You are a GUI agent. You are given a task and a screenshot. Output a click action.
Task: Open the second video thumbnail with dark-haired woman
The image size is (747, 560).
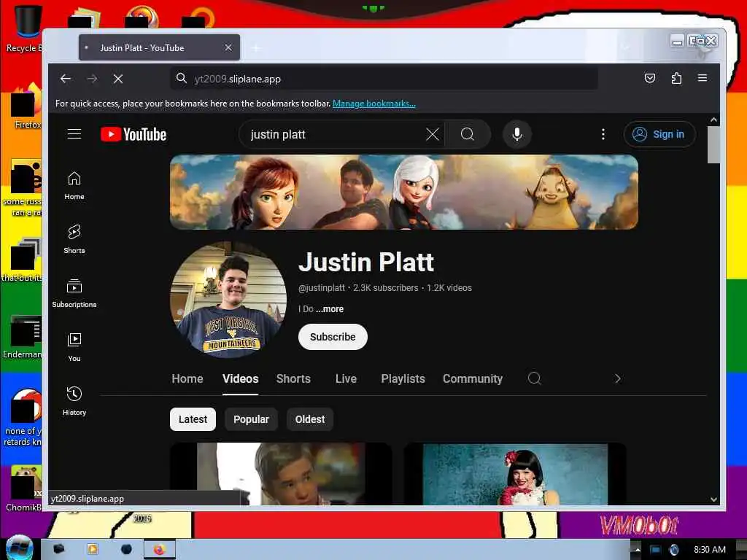[515, 474]
